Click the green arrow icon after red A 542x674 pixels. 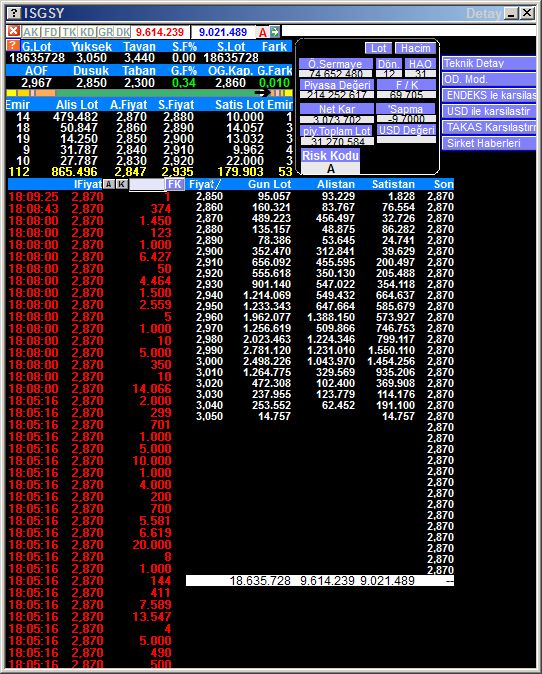(274, 31)
